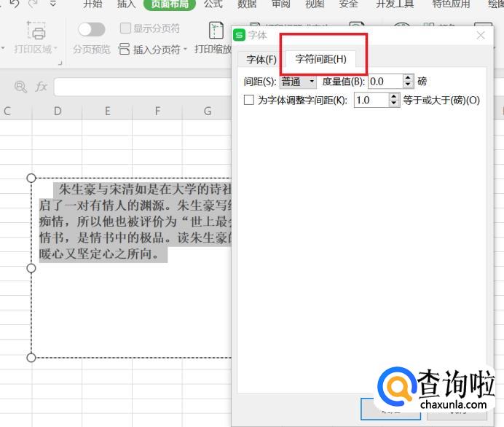Open the 插入 ribbon tab
This screenshot has width=504, height=427.
click(126, 4)
